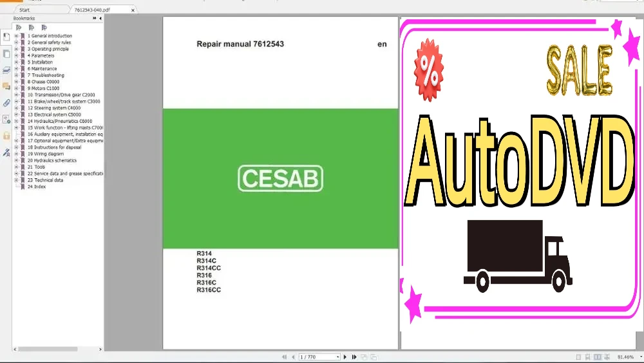
Task: Open the 18 Instructions for disposal bookmark
Action: [x=54, y=147]
